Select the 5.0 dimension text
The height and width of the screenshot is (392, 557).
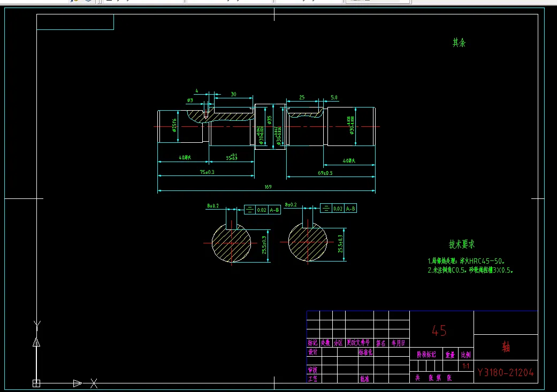point(334,97)
